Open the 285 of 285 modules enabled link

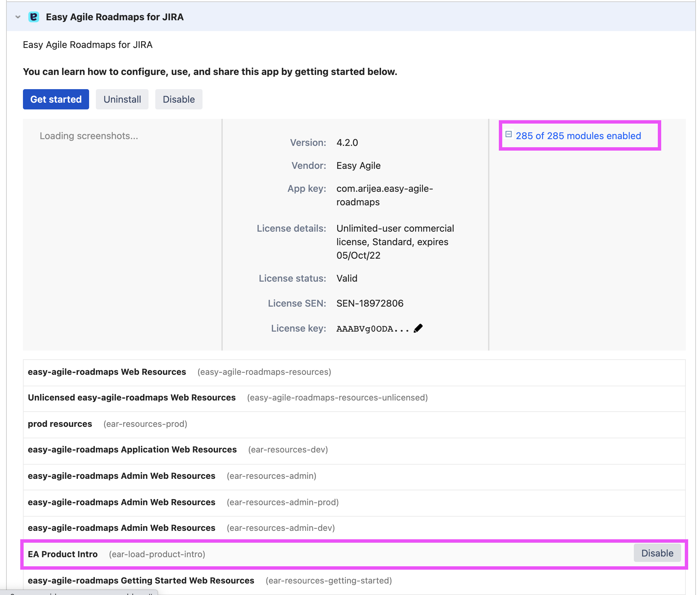click(x=578, y=136)
